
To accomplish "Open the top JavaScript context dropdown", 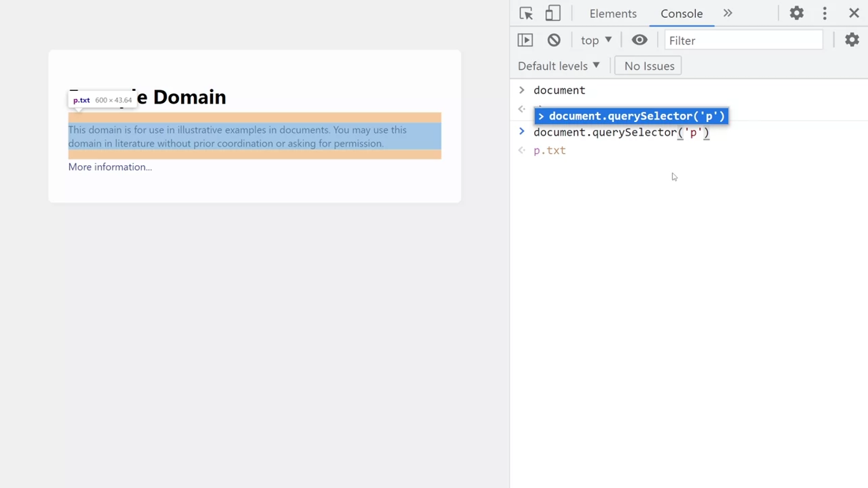I will (596, 40).
